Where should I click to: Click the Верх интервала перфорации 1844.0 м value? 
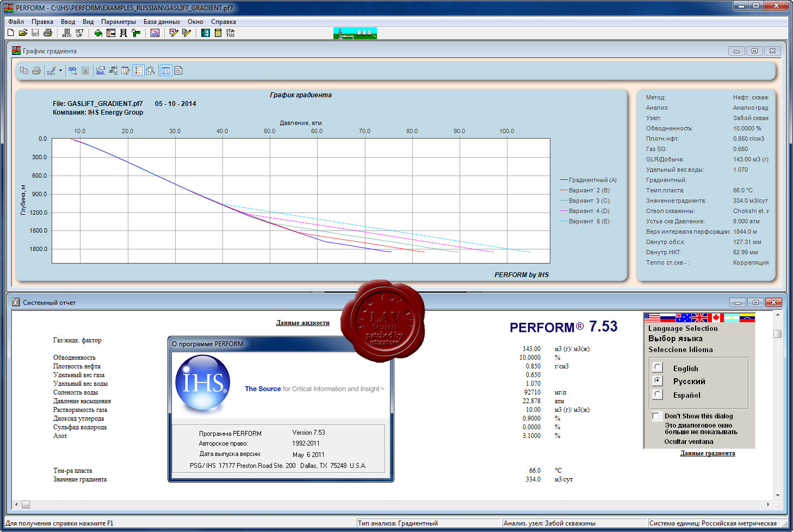tap(745, 231)
